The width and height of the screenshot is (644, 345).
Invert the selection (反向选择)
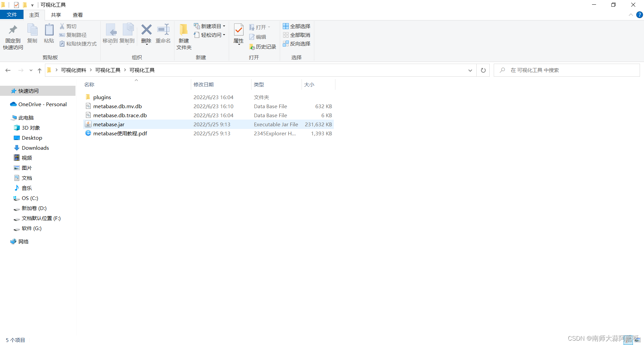(297, 44)
